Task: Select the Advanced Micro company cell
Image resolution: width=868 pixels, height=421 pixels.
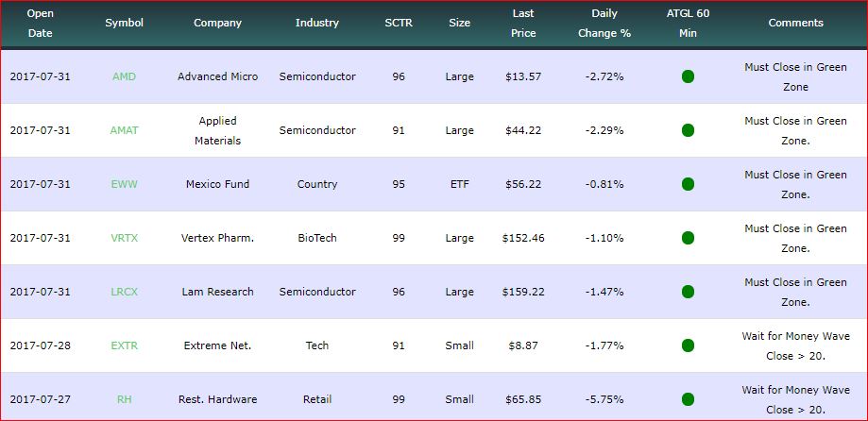Action: [x=217, y=76]
